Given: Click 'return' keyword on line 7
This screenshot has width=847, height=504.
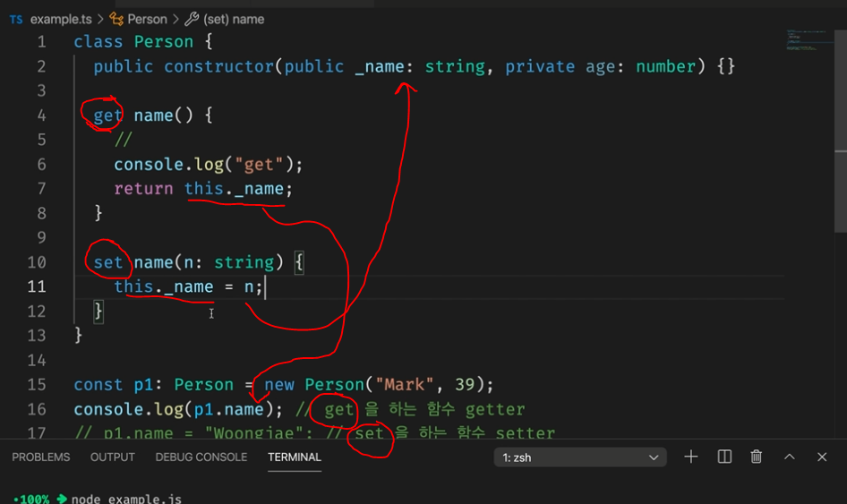Looking at the screenshot, I should click(143, 189).
